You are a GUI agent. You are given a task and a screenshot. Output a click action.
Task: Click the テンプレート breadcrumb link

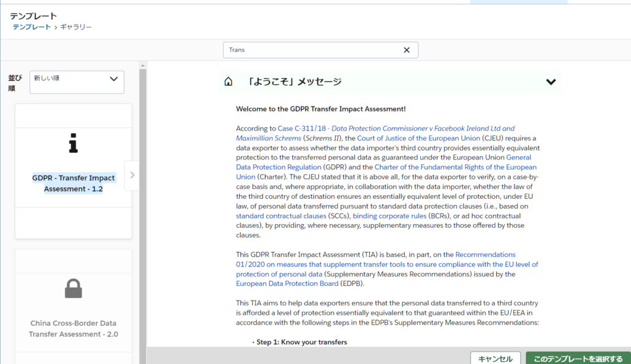(32, 27)
